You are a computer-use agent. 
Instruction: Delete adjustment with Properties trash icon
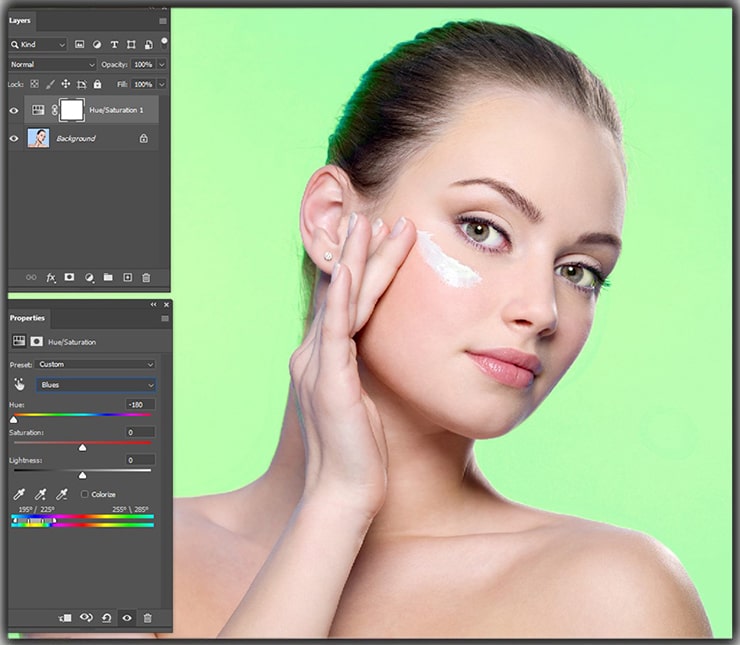pyautogui.click(x=147, y=618)
